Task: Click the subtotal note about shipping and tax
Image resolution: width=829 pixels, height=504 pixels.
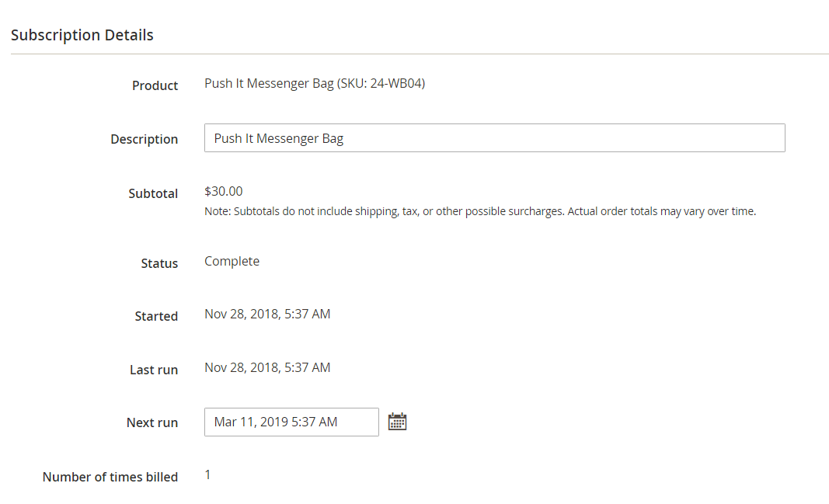Action: (x=479, y=211)
